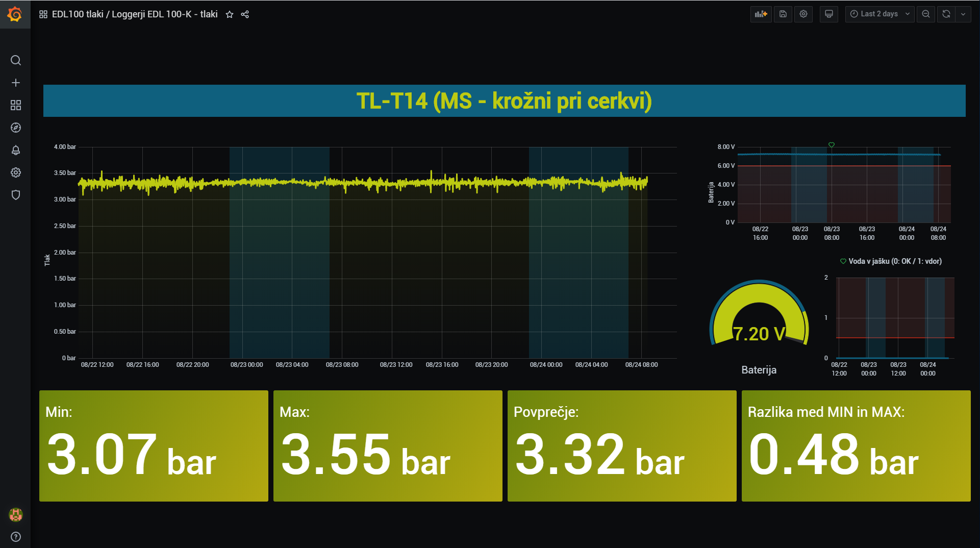Open the Explore compass icon
The image size is (980, 548).
16,128
